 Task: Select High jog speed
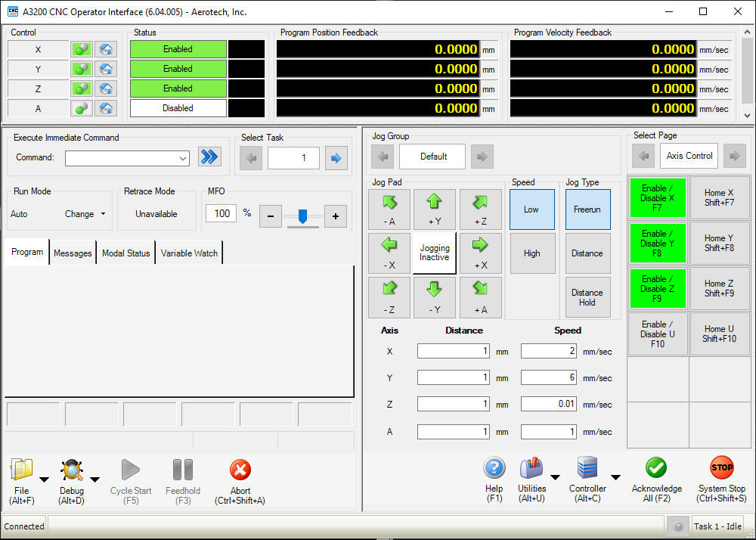click(531, 253)
